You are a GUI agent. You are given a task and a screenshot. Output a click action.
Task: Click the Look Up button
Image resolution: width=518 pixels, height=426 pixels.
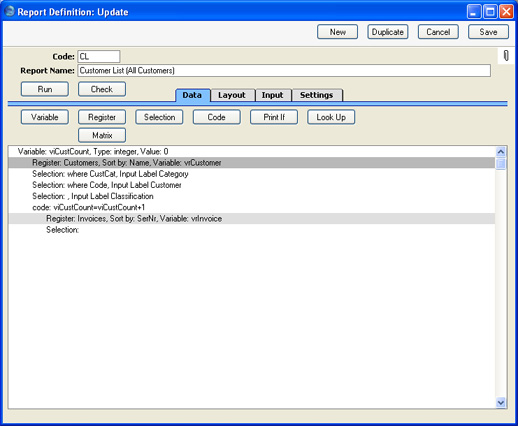tap(331, 117)
